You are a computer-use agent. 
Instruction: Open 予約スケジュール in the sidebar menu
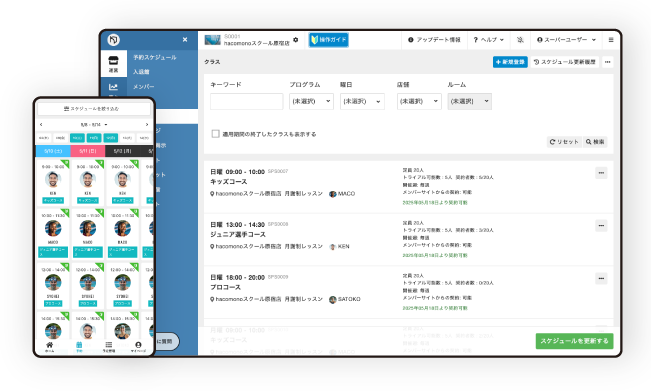click(x=155, y=57)
